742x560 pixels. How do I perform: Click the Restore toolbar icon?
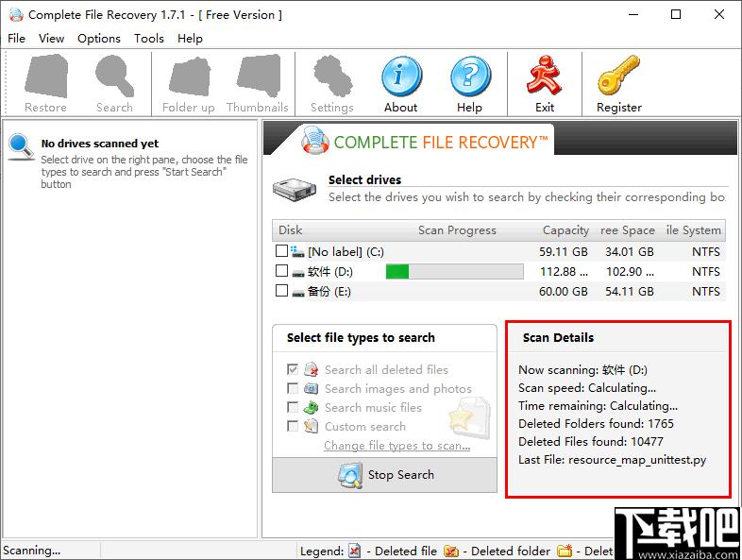point(46,76)
